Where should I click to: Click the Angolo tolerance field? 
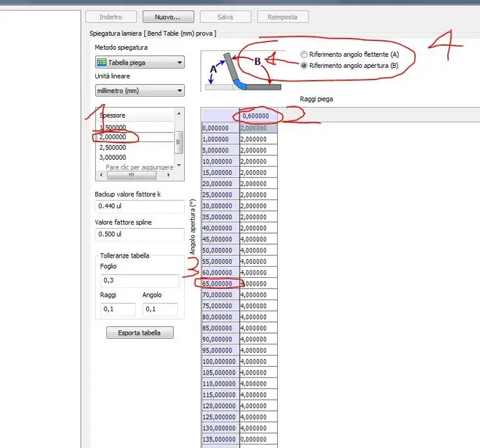tap(160, 309)
